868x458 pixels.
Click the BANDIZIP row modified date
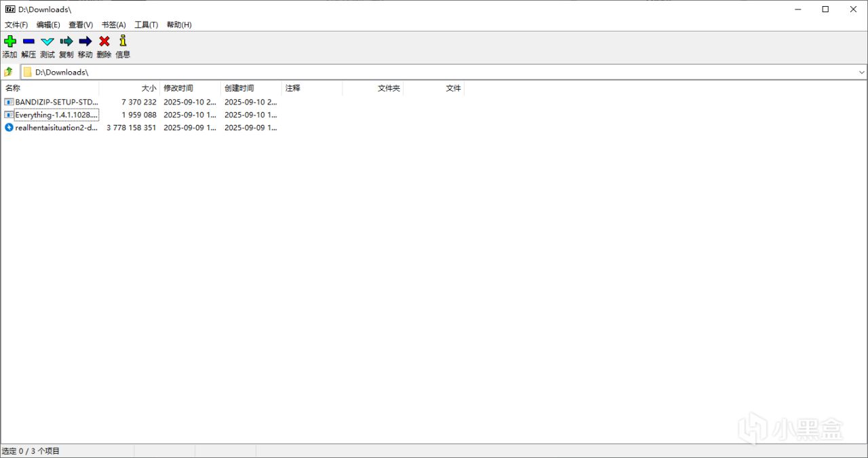click(190, 102)
